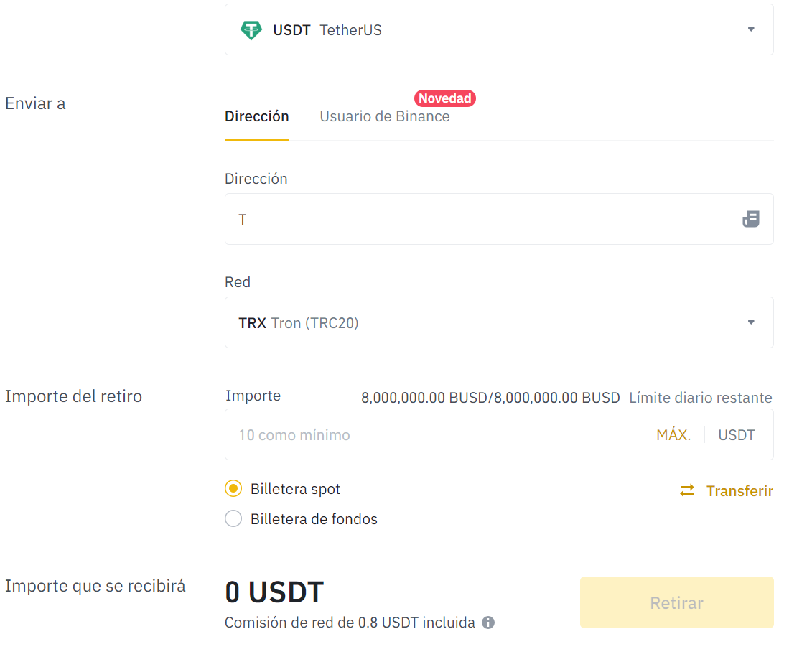Expand the USDT TetherUS coin dropdown arrow
Viewport: 812px width, 662px height.
point(751,29)
